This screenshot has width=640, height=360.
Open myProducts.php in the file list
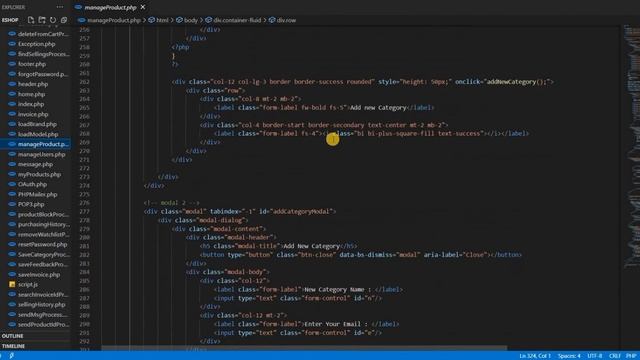[x=39, y=174]
